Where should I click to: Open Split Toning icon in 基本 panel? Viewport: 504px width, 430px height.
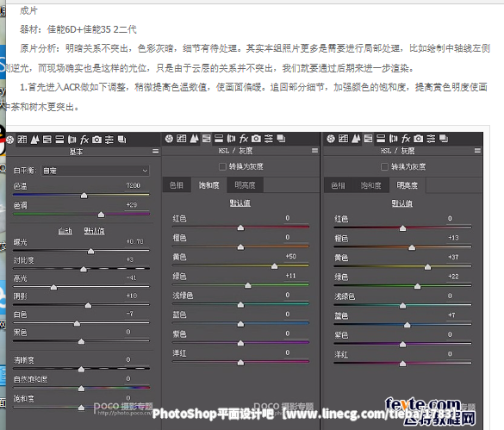point(59,140)
